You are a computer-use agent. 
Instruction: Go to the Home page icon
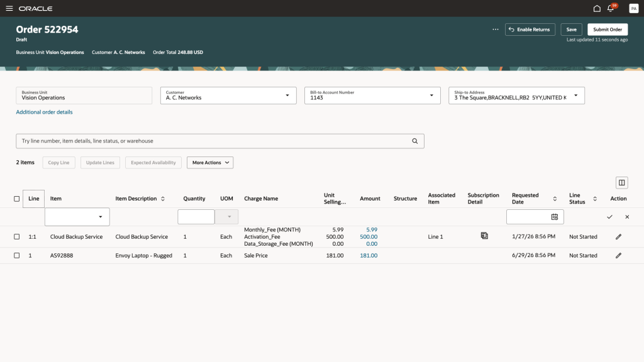(597, 9)
